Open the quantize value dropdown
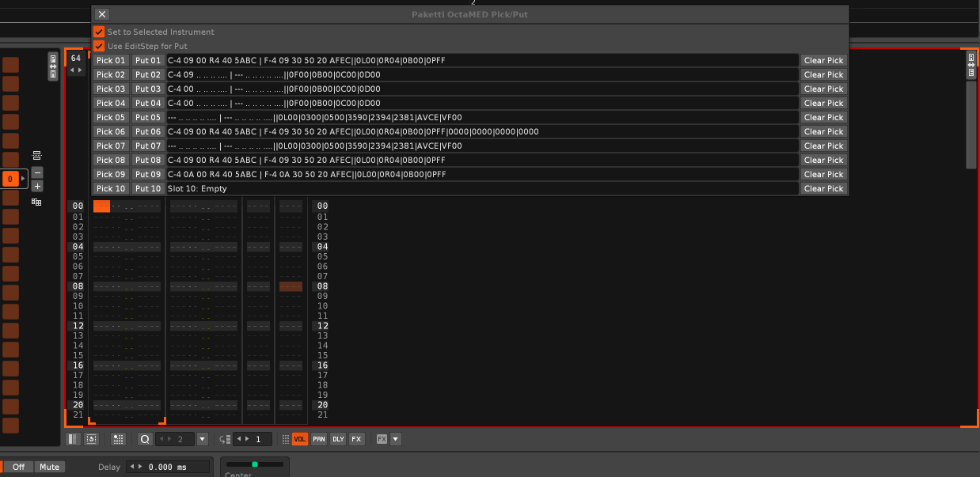This screenshot has width=980, height=477. pos(202,439)
